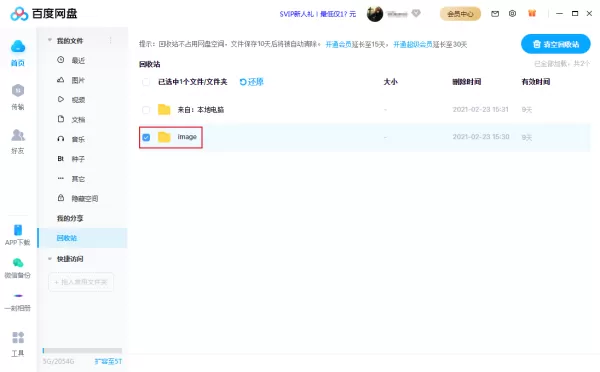Click the headphone icon beside 音乐
The height and width of the screenshot is (372, 600).
point(60,139)
